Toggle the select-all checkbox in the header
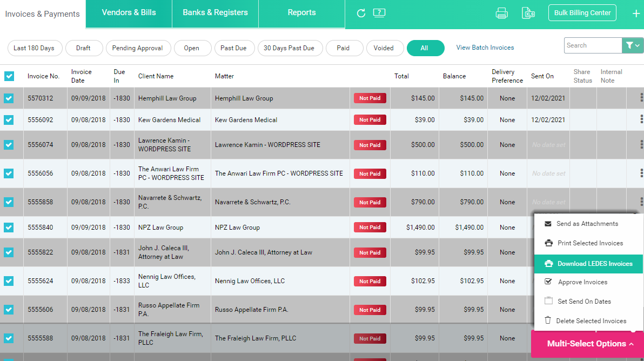 9,76
